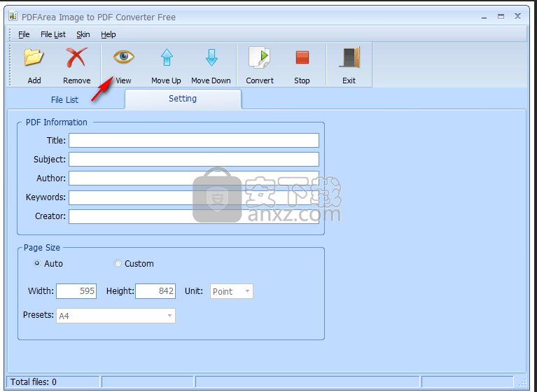
Task: Click into the Author field
Action: [194, 178]
